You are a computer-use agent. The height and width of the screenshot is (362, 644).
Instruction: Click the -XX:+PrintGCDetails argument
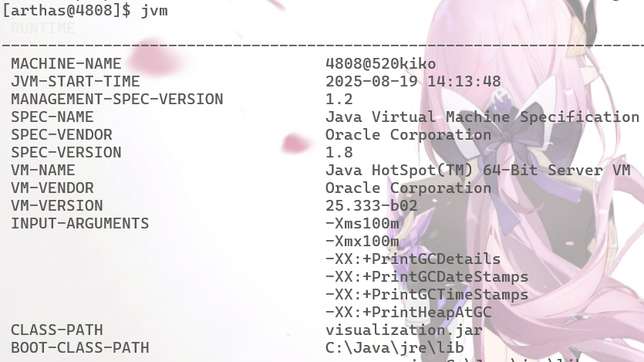[413, 259]
